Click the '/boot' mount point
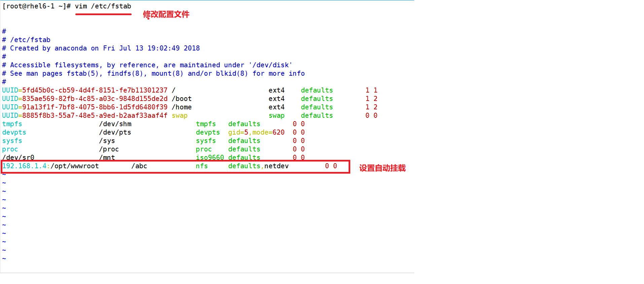Viewport: 644px width, 284px height. [x=182, y=99]
